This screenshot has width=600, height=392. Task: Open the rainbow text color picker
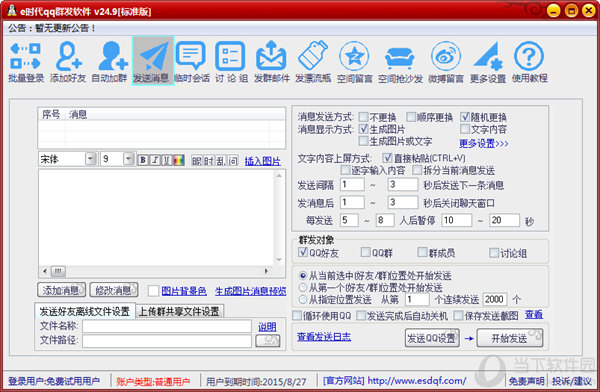coord(179,160)
